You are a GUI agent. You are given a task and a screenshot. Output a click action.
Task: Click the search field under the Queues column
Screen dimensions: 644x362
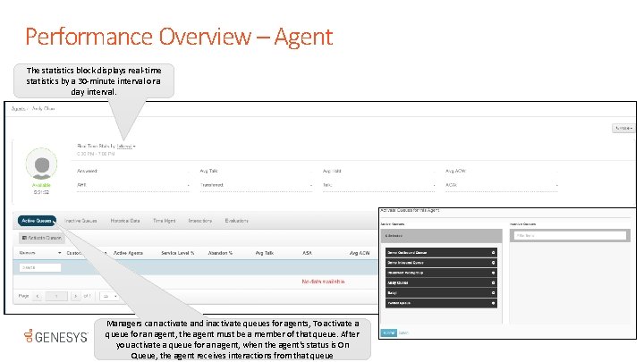coord(40,267)
